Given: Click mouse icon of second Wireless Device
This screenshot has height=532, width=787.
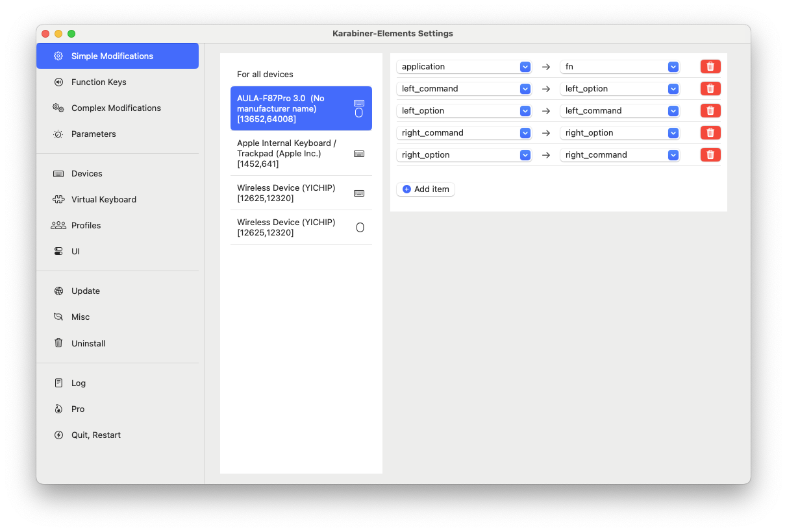Looking at the screenshot, I should coord(360,228).
